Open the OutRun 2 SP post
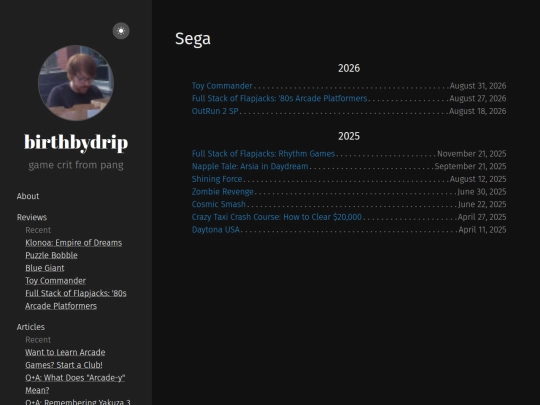540x405 pixels. pos(215,111)
